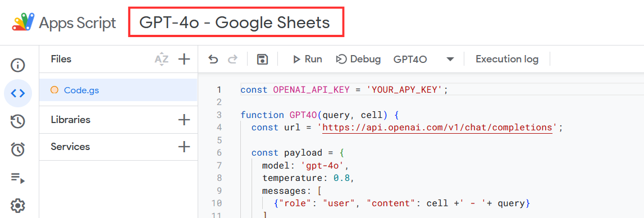
Task: Open Project Settings gear icon
Action: (x=17, y=205)
